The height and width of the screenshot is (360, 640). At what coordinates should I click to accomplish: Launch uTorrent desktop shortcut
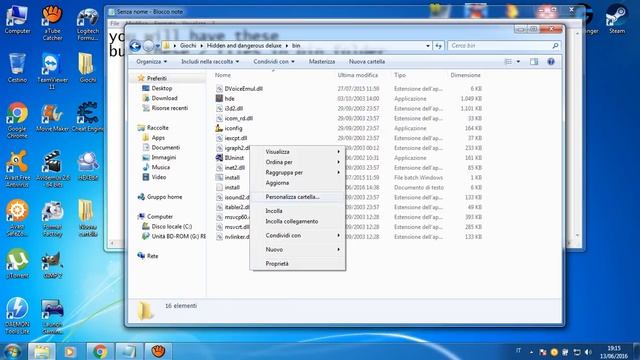[x=17, y=264]
